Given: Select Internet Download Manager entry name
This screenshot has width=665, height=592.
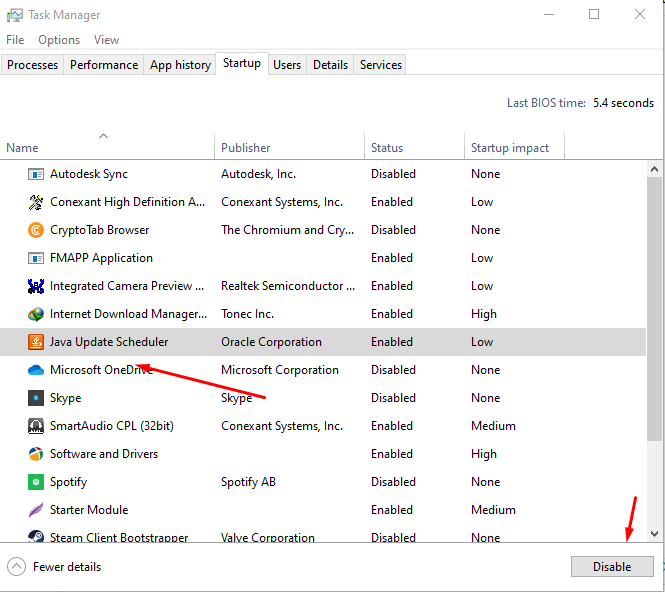Looking at the screenshot, I should pyautogui.click(x=129, y=314).
